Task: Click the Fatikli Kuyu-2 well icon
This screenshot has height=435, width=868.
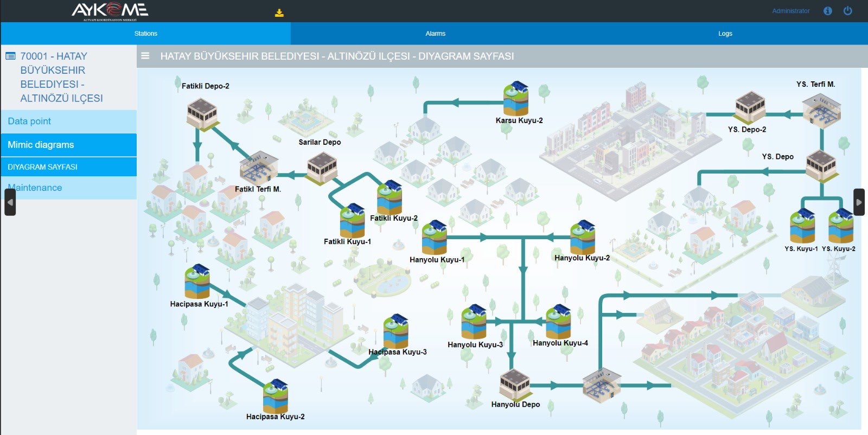Action: coord(390,197)
